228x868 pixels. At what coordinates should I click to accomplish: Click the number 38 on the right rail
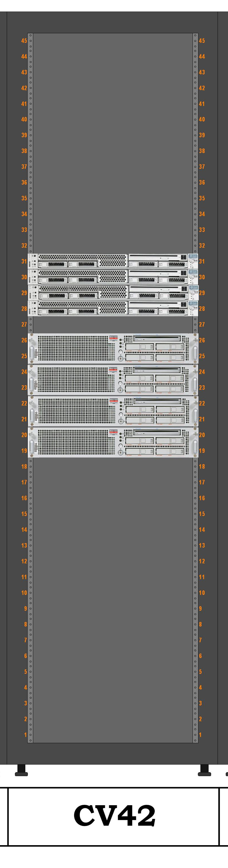202,150
